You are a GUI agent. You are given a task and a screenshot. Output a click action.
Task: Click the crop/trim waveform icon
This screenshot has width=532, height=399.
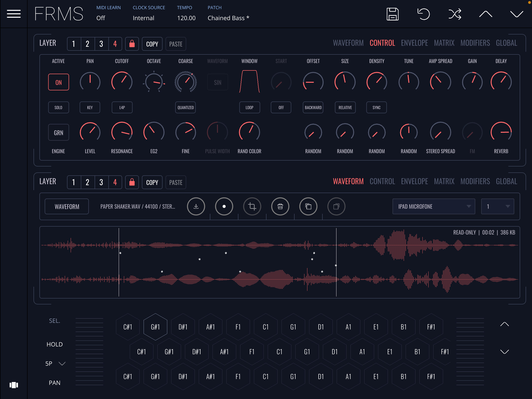click(251, 206)
